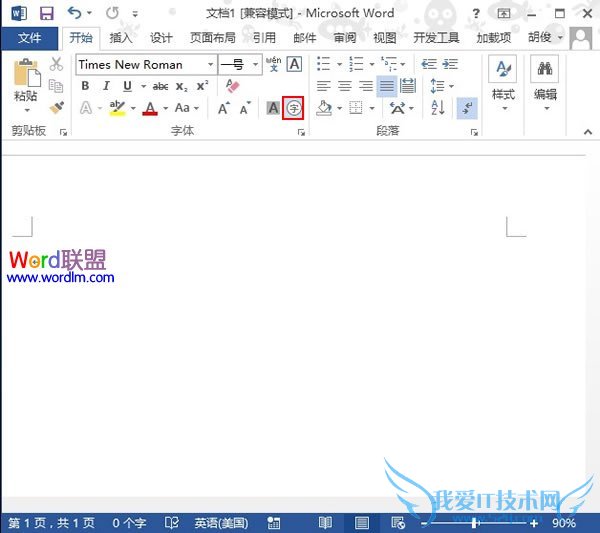The height and width of the screenshot is (533, 600).
Task: Decrease paragraph indent
Action: coord(429,64)
